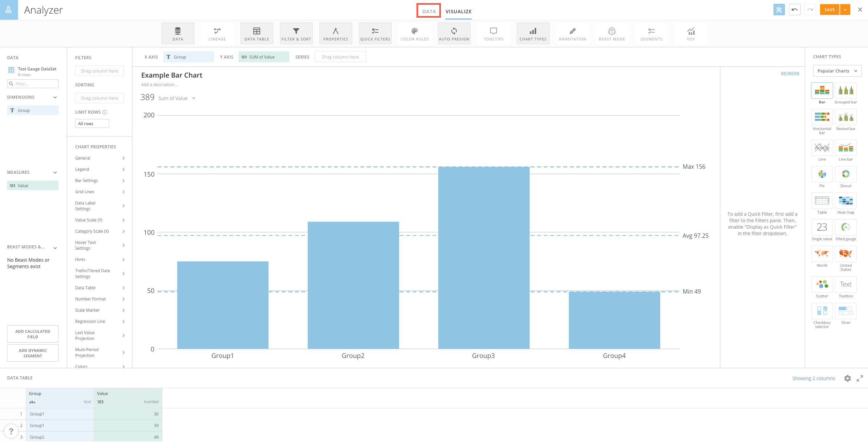The height and width of the screenshot is (442, 868).
Task: Expand the Bar Settings chart property
Action: [x=99, y=180]
